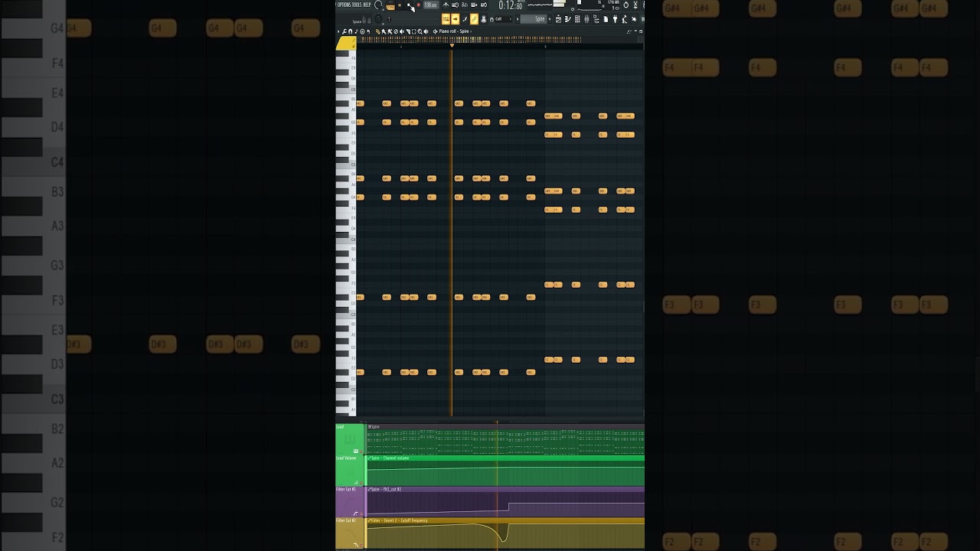The width and height of the screenshot is (980, 551).
Task: Select the piano-keys icon in the toolbar's second row
Action: pos(446,19)
